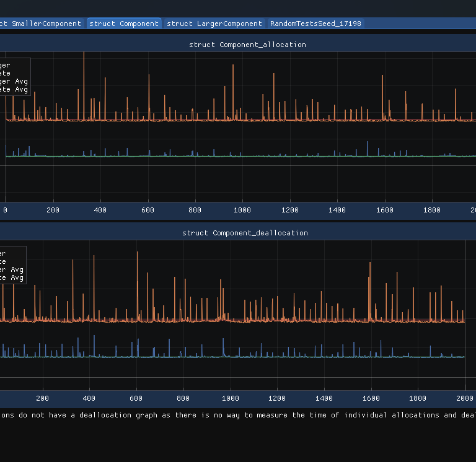Select the struct Component tab
The image size is (476, 462).
[124, 24]
